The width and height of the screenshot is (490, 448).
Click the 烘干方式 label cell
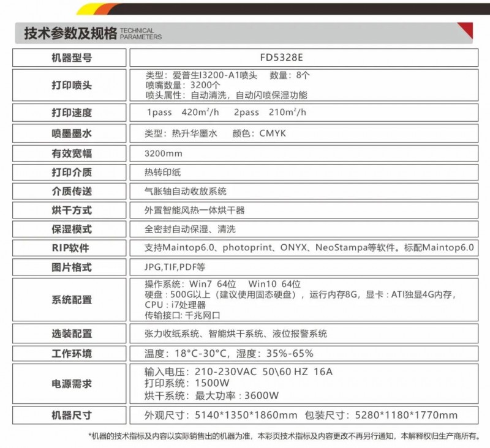point(72,210)
